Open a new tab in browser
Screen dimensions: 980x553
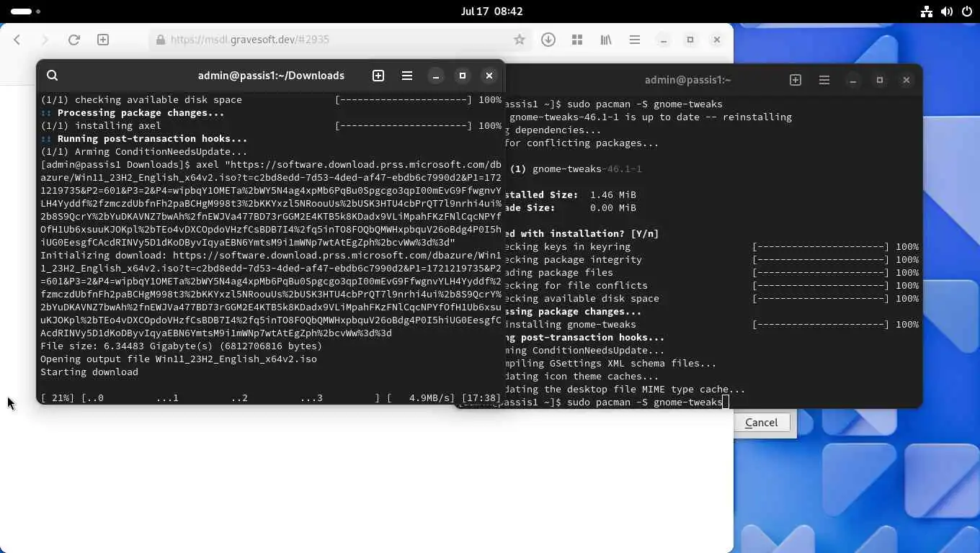coord(103,40)
